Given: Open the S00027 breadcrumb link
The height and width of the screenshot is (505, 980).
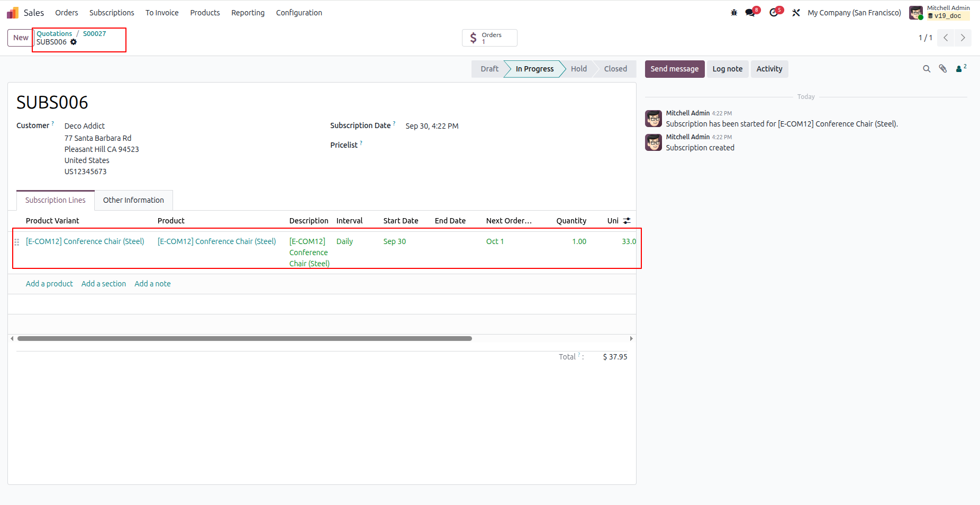Looking at the screenshot, I should point(95,33).
